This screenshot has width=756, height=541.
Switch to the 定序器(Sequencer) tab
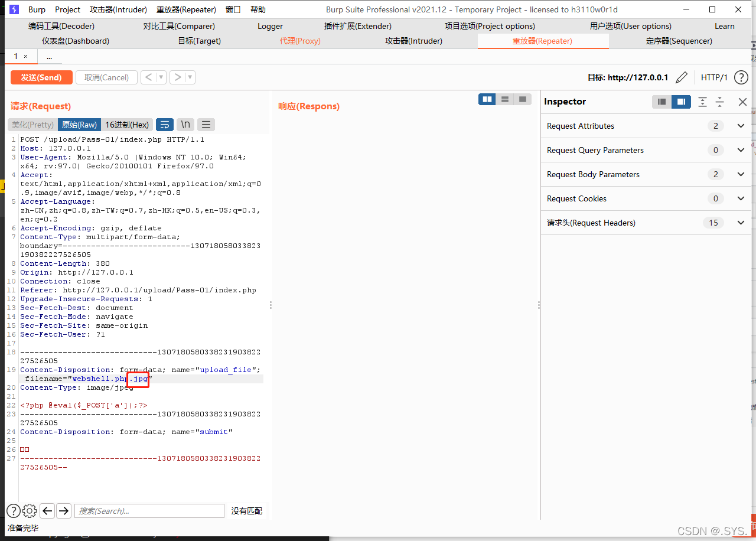click(679, 41)
